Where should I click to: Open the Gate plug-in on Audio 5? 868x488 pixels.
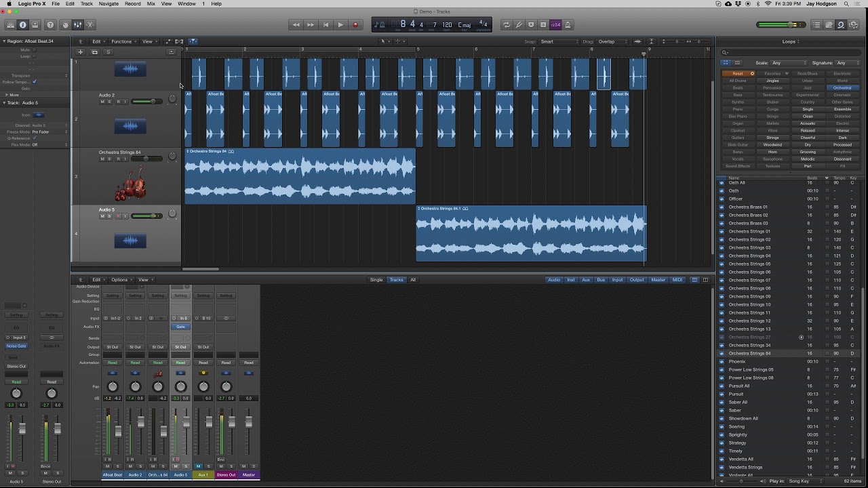180,327
